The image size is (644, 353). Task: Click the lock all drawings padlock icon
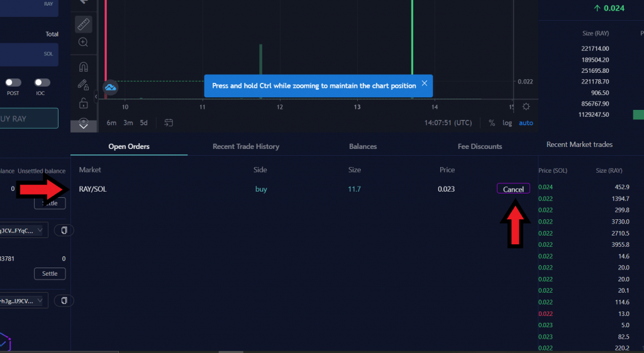coord(83,102)
